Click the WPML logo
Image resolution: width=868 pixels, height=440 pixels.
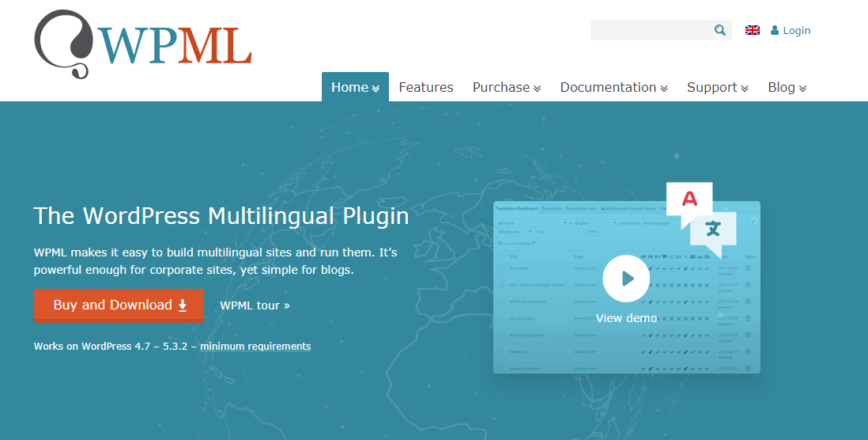pyautogui.click(x=143, y=44)
